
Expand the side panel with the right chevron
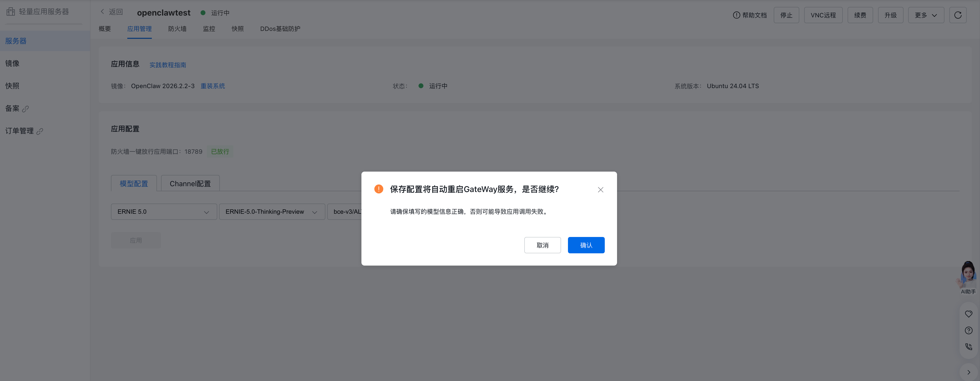[x=968, y=372]
